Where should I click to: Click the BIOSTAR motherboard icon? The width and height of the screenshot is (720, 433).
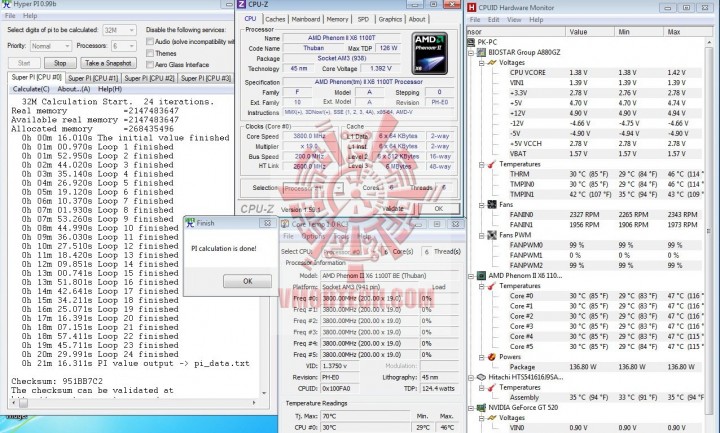coord(481,52)
